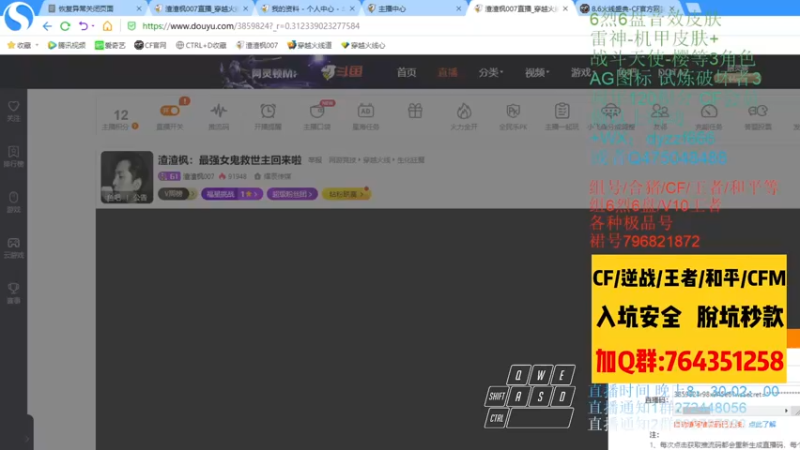Open the 主播一起玩 clipboard icon
Screen dimensions: 800x450
point(562,116)
